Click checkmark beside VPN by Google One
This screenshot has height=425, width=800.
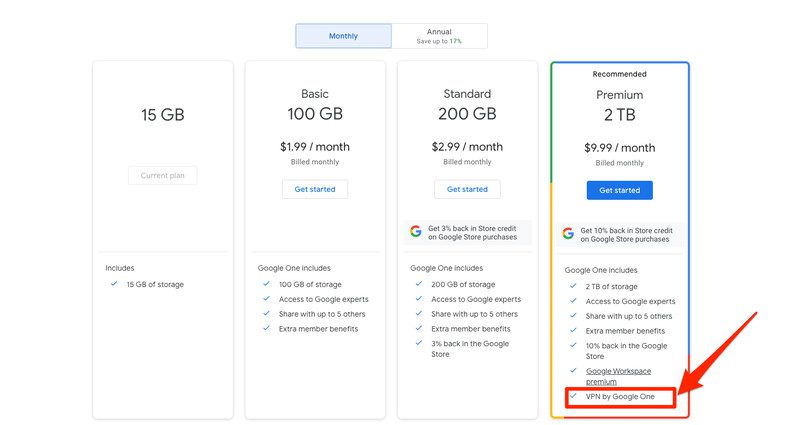(x=573, y=395)
